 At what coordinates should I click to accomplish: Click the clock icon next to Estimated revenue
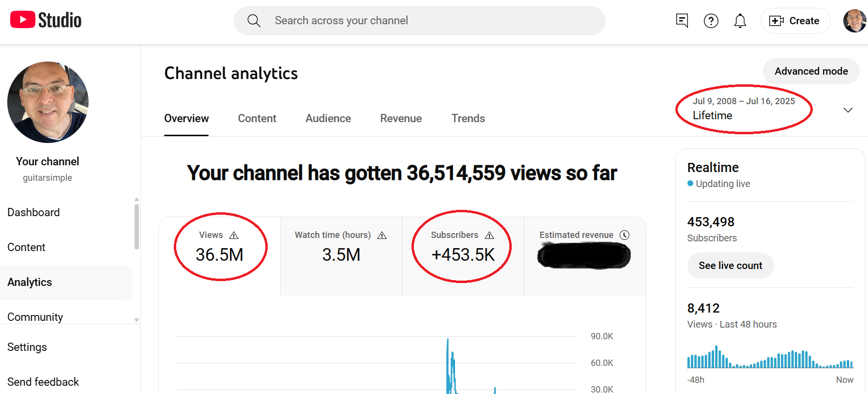click(624, 235)
